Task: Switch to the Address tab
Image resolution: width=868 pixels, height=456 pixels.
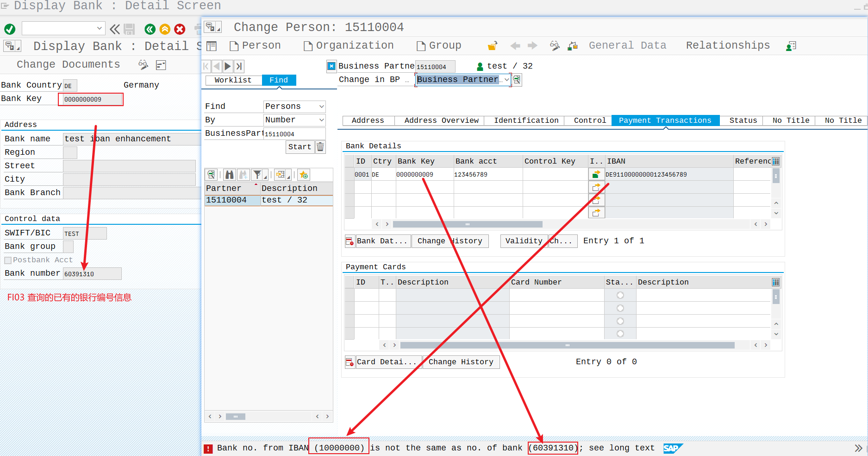Action: 368,120
